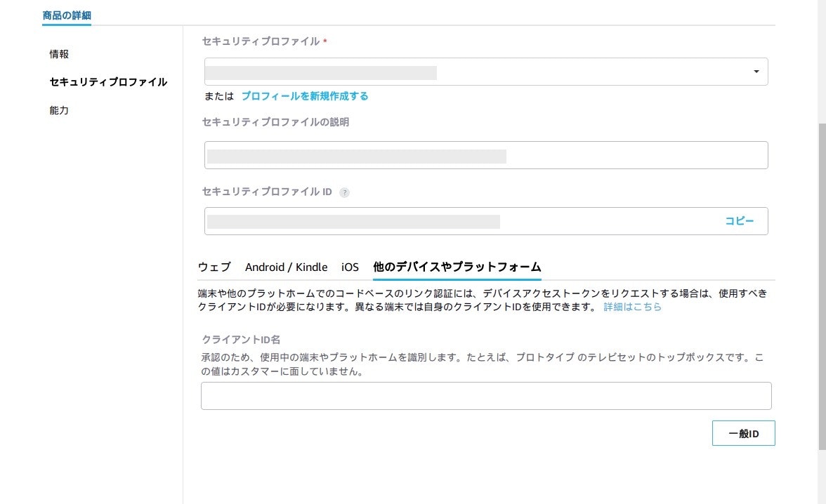Screen dimensions: 826x504
Task: Click the セキュリティプロファイルの説明 label
Action: pyautogui.click(x=275, y=121)
